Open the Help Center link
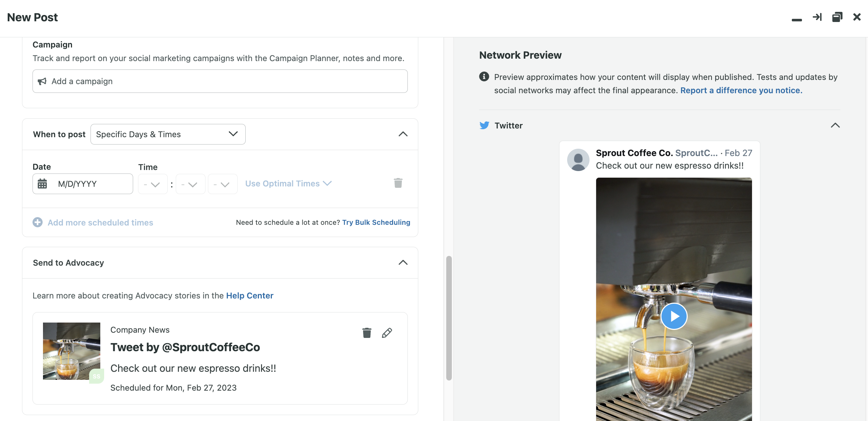Screen dimensions: 868x421 coord(249,296)
